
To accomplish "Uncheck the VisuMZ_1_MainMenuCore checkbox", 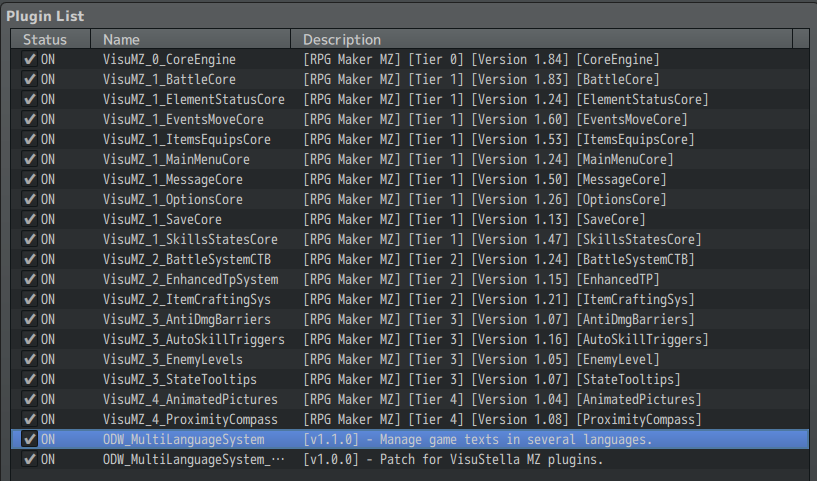I will coord(30,159).
